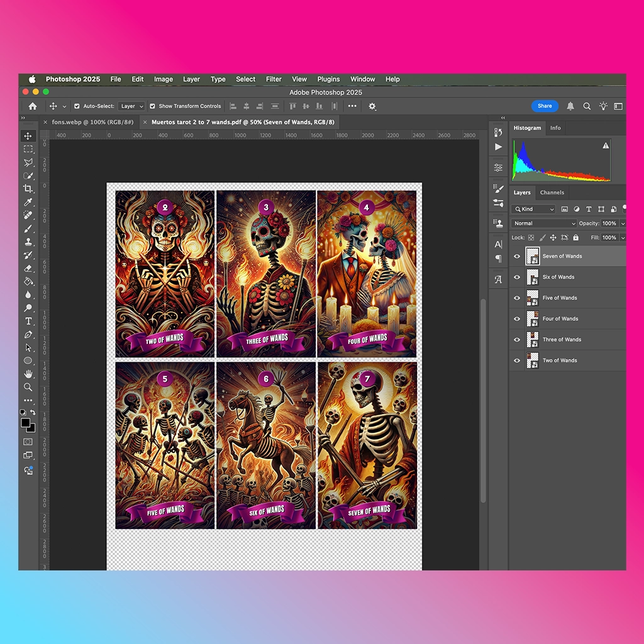The width and height of the screenshot is (644, 644).
Task: Toggle the Auto-Select checkbox
Action: [77, 106]
